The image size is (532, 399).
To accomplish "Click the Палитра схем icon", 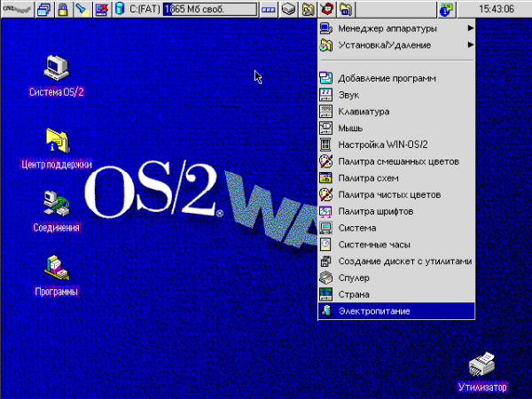I will point(326,178).
